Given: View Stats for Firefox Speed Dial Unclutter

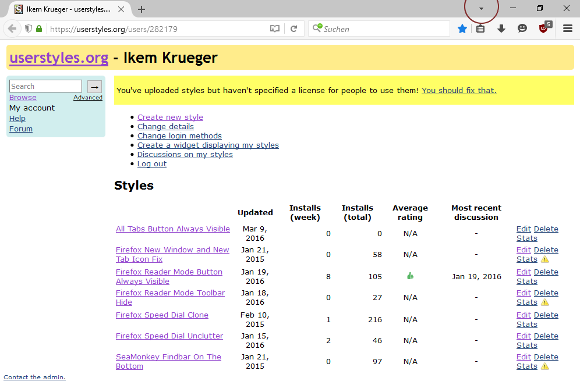Looking at the screenshot, I should click(527, 345).
